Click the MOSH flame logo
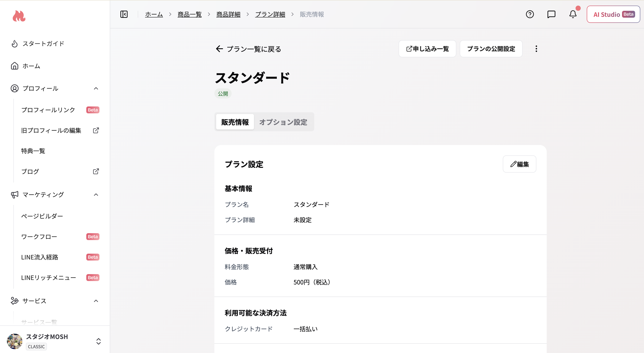 click(19, 16)
